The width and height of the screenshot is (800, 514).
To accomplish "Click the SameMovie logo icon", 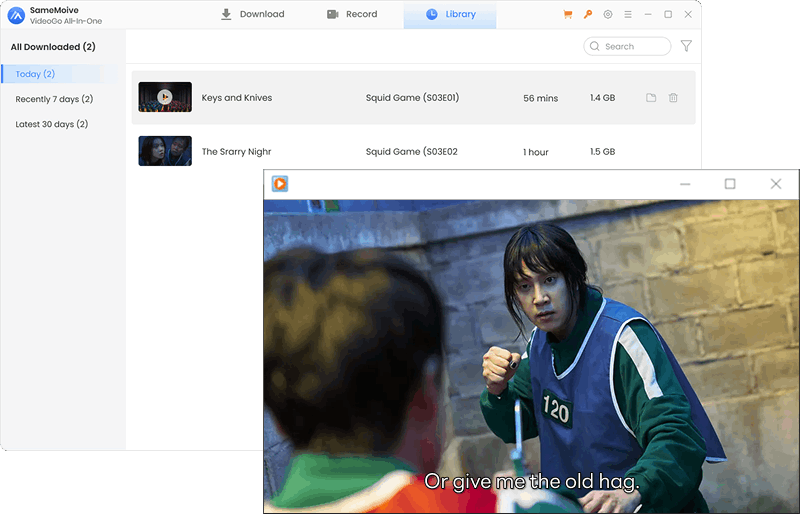I will coord(16,15).
